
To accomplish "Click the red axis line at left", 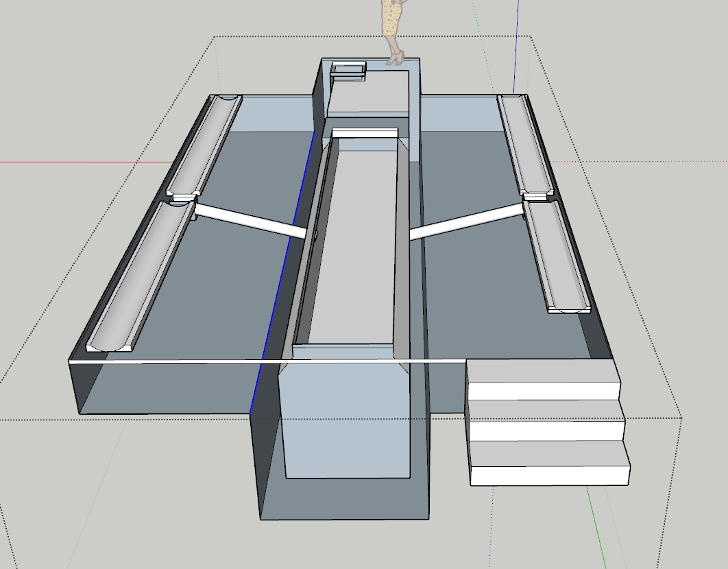I will pos(69,162).
